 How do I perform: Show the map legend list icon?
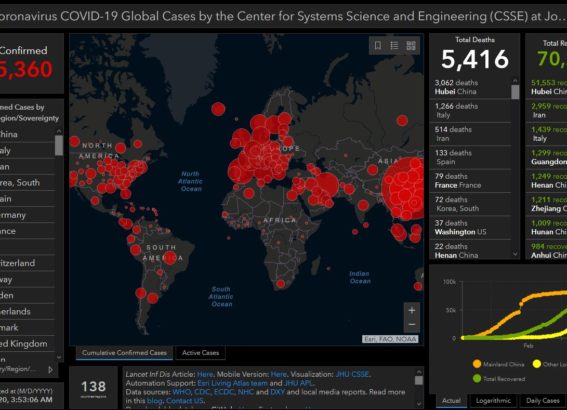point(394,46)
